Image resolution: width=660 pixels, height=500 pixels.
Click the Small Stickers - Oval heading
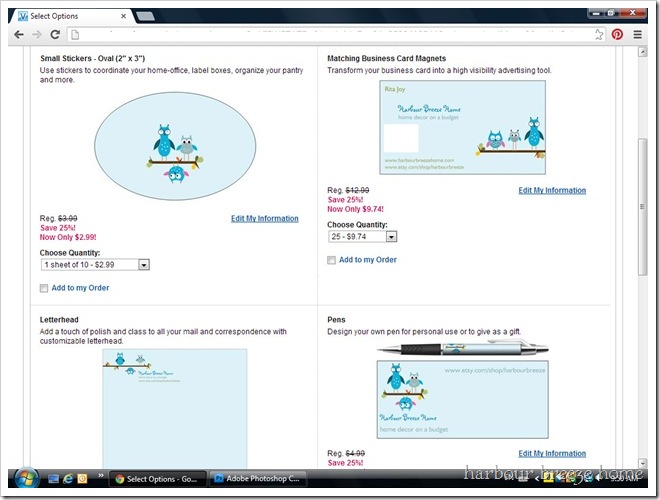click(93, 59)
